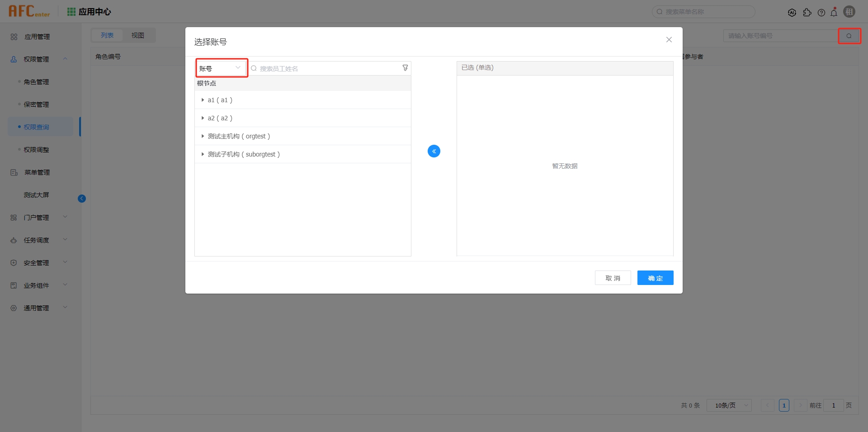This screenshot has height=432, width=868.
Task: Click the 确定 button to confirm
Action: pyautogui.click(x=655, y=278)
